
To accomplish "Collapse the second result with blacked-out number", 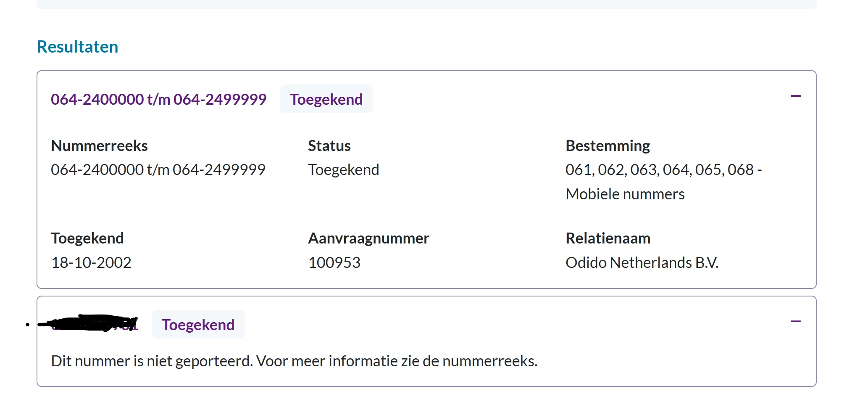I will click(x=795, y=322).
